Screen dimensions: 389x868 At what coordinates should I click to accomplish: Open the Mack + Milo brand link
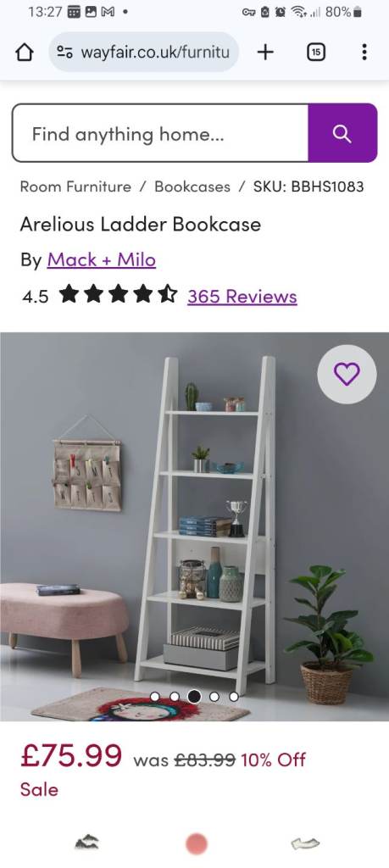pyautogui.click(x=101, y=259)
